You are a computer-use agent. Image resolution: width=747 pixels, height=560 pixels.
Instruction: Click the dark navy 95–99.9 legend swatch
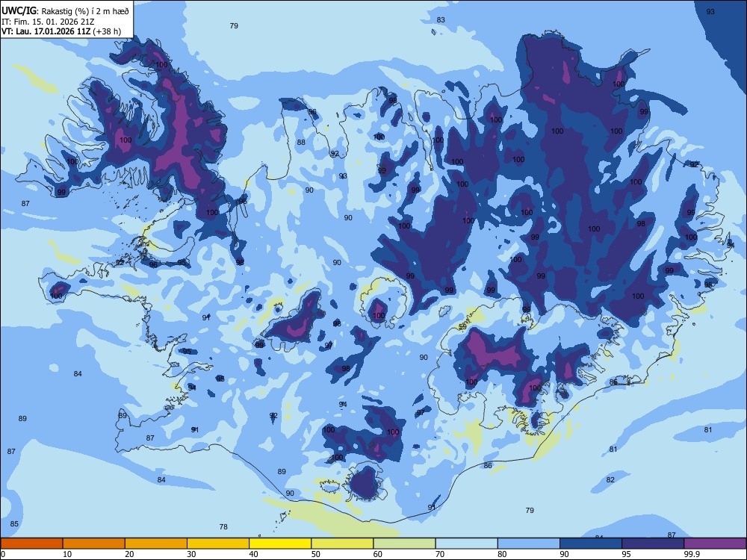tap(653, 544)
